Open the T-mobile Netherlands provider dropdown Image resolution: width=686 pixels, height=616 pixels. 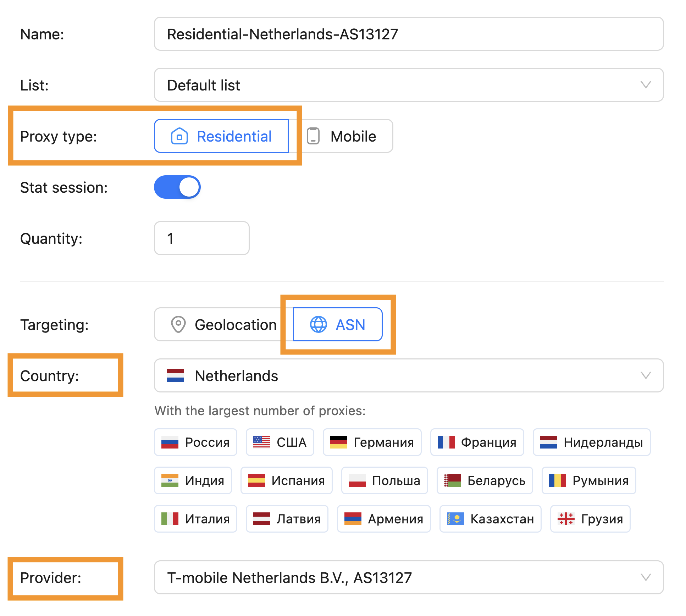click(x=409, y=577)
